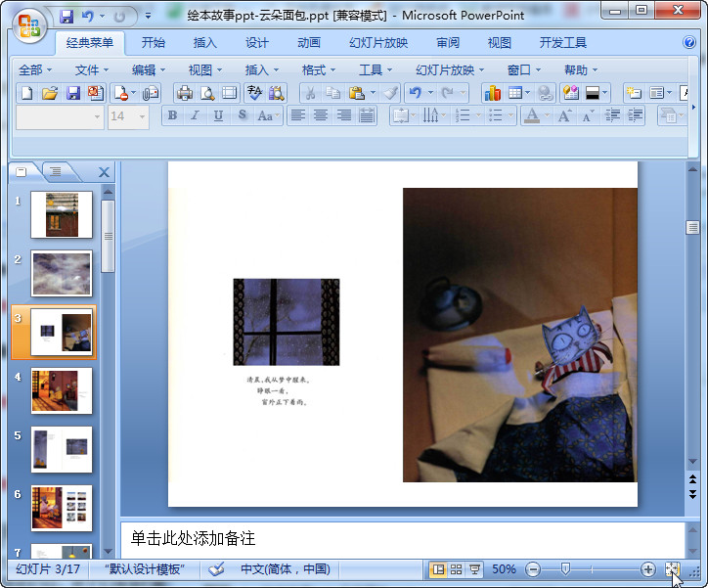Open the 格式 classic menu
The height and width of the screenshot is (588, 708).
[x=319, y=70]
